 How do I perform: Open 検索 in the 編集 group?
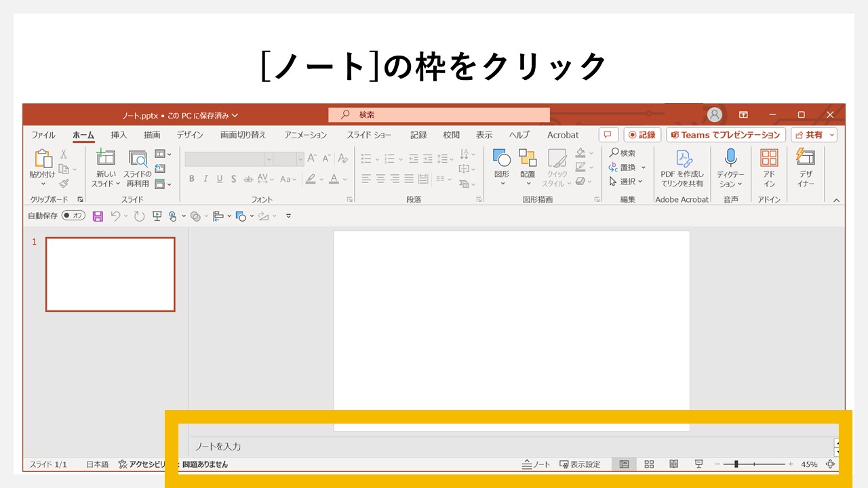click(x=623, y=152)
